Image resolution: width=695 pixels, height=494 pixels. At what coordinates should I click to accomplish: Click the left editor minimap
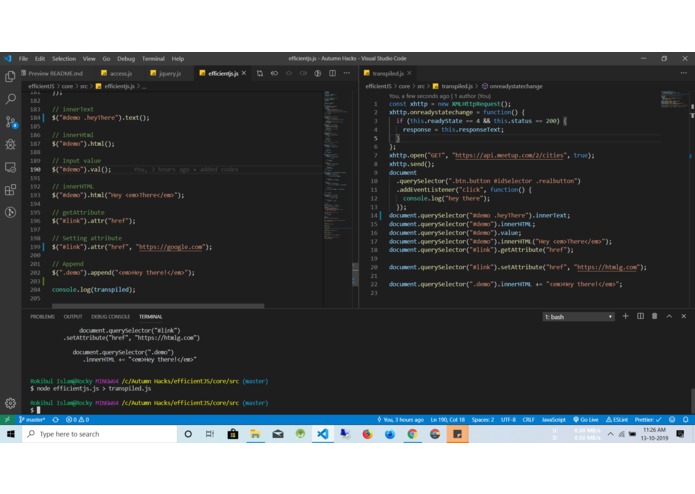[x=338, y=166]
